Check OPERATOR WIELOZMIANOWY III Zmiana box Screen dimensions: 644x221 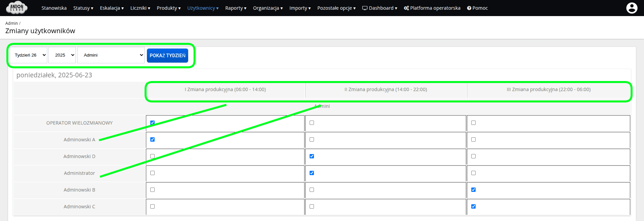473,123
